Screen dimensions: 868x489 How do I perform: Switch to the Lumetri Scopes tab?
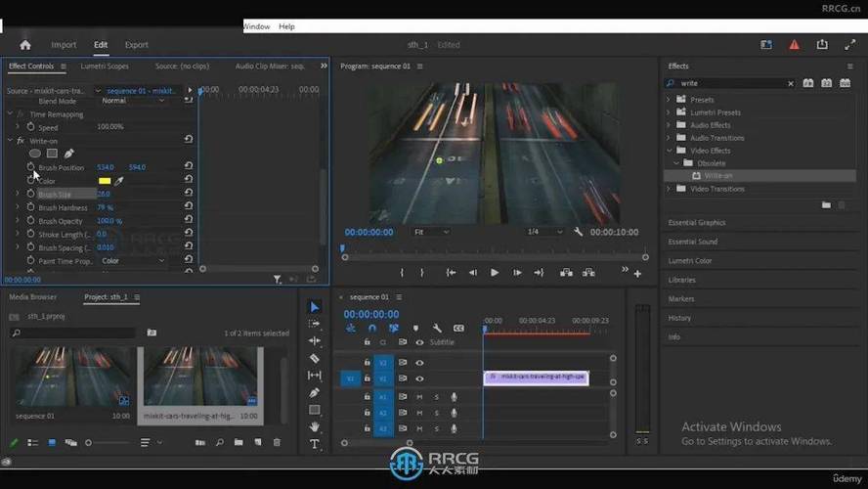pos(105,67)
